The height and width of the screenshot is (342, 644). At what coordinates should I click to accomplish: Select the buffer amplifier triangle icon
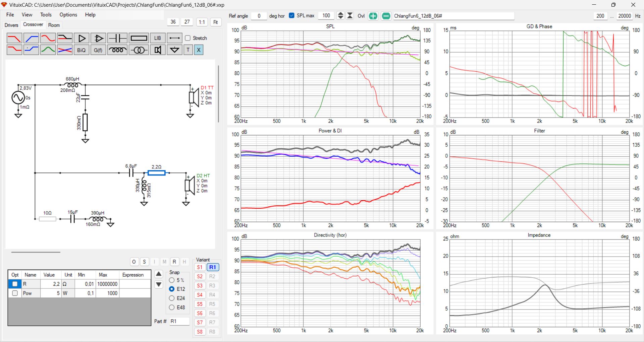click(x=82, y=38)
